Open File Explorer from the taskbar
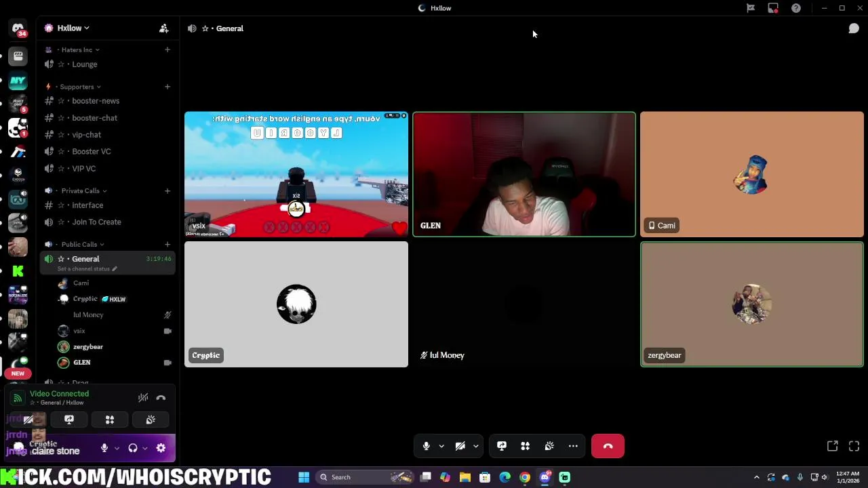The width and height of the screenshot is (868, 488). [465, 477]
